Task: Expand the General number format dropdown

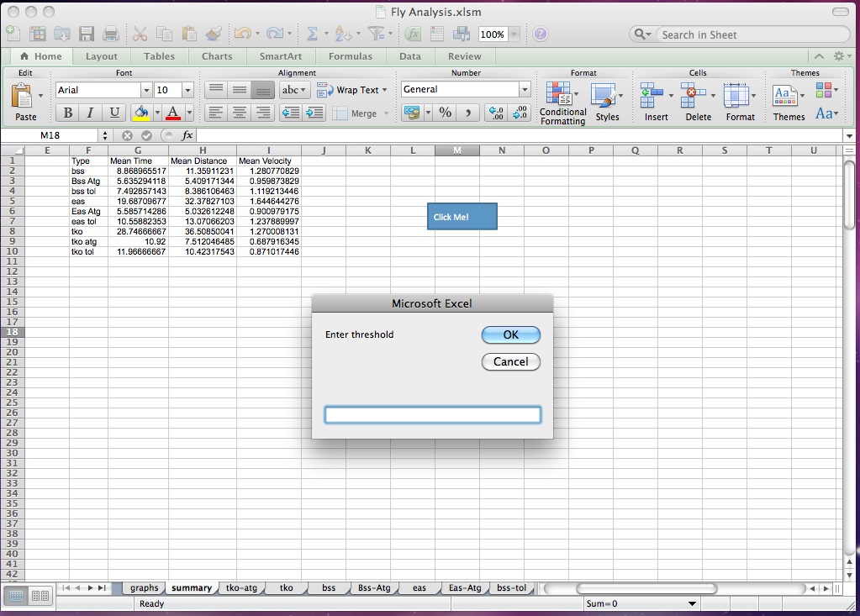Action: point(525,89)
